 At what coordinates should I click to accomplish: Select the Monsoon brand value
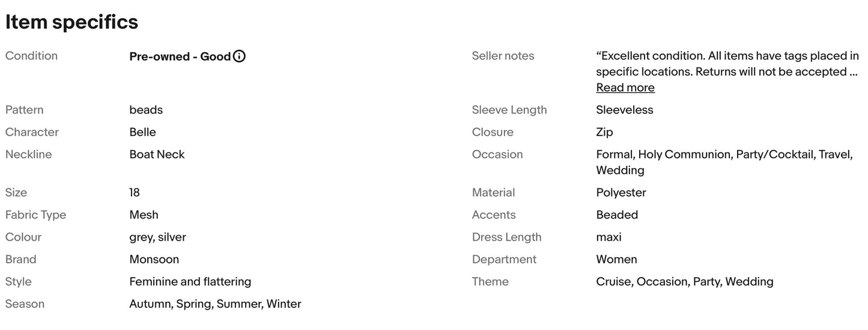[154, 259]
